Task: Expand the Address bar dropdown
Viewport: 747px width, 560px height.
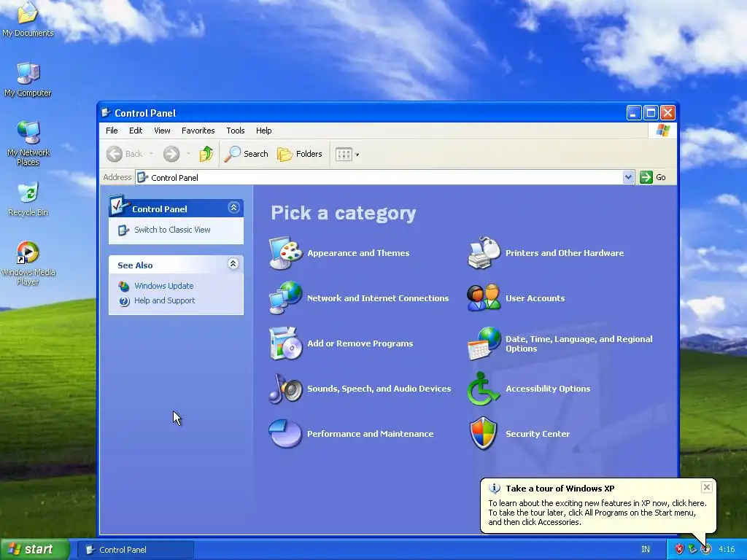Action: [x=628, y=177]
